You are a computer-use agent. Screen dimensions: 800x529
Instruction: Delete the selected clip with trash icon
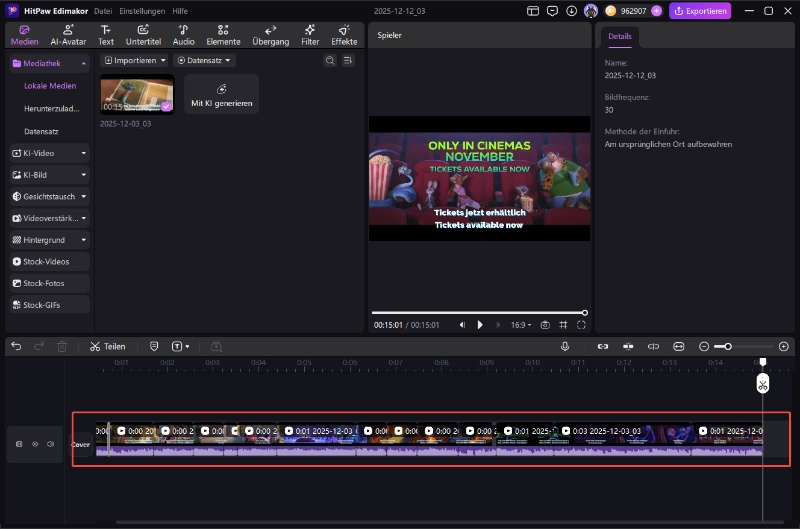pos(62,346)
